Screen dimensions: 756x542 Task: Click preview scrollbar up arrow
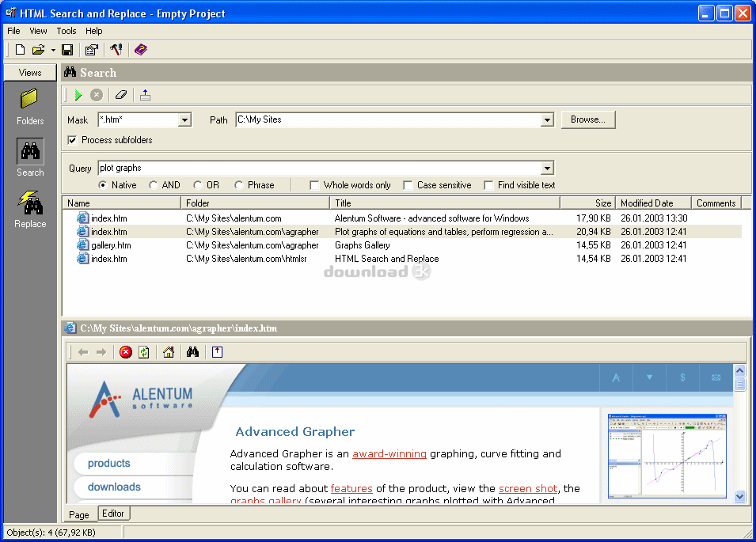click(x=739, y=370)
